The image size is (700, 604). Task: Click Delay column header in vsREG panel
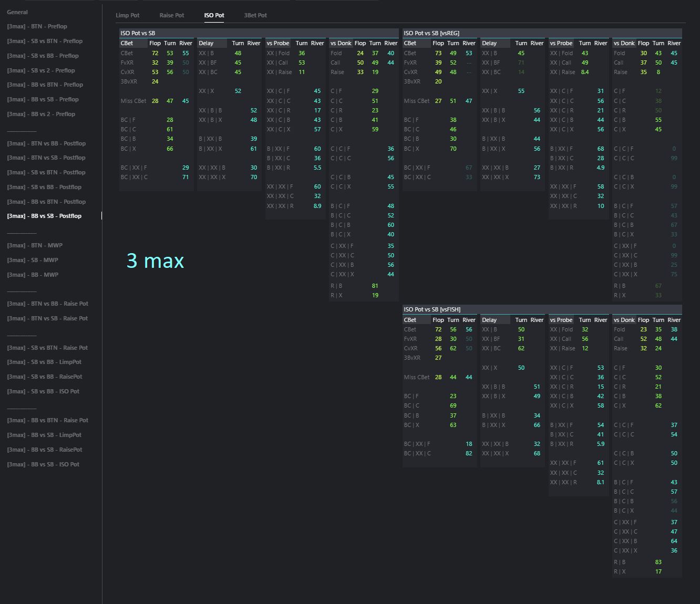point(489,43)
